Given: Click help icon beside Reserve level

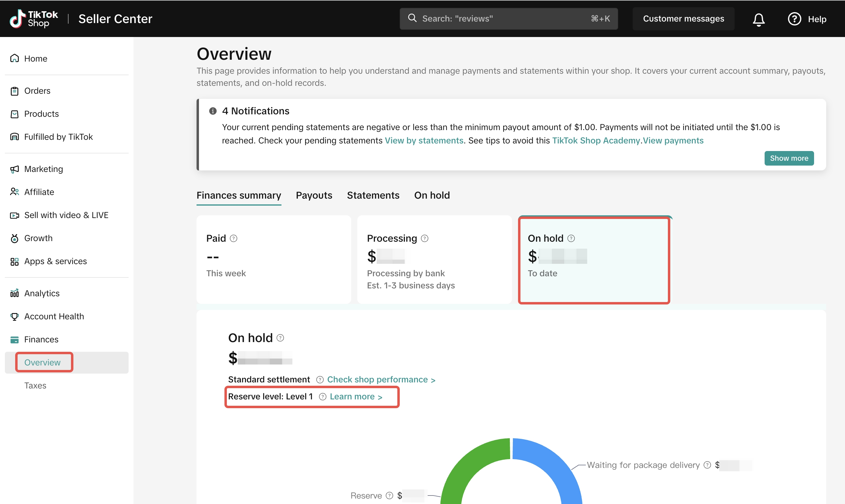Looking at the screenshot, I should pyautogui.click(x=322, y=397).
